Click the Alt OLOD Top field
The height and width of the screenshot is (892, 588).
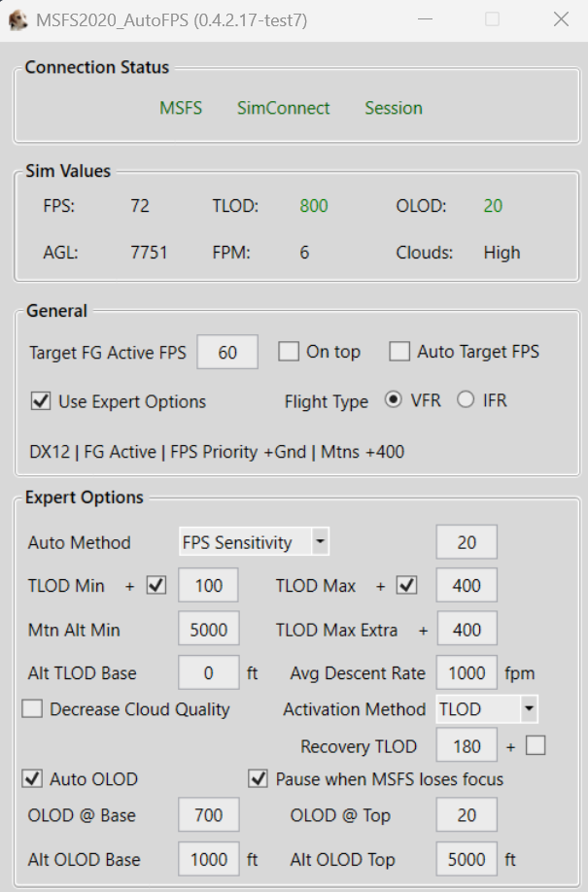tap(467, 859)
